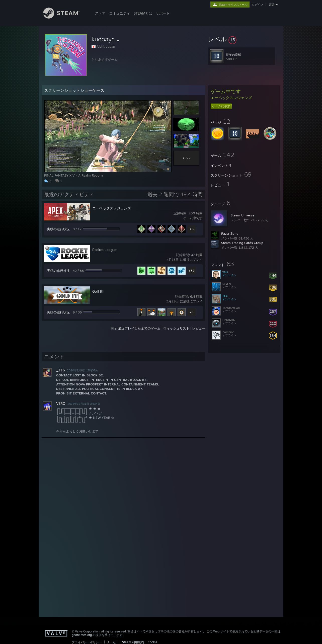This screenshot has height=644, width=322.
Task: Click the Steam logo in header
Action: point(61,13)
